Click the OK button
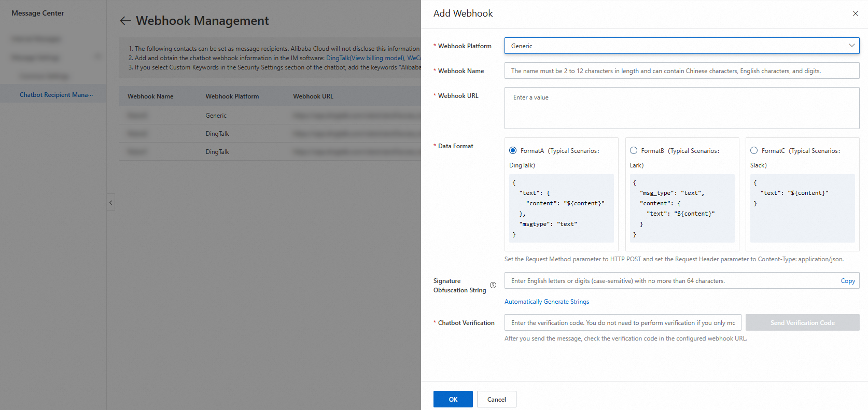 [x=453, y=399]
